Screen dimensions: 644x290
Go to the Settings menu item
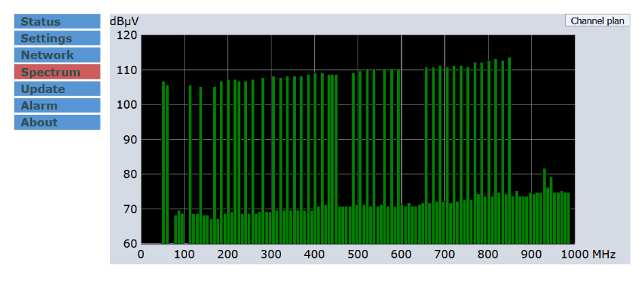coord(57,38)
